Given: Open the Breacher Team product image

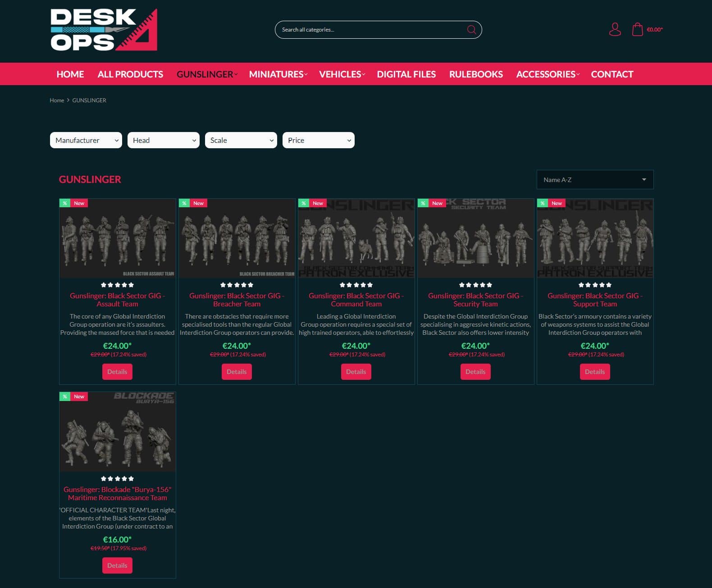Looking at the screenshot, I should [x=237, y=238].
